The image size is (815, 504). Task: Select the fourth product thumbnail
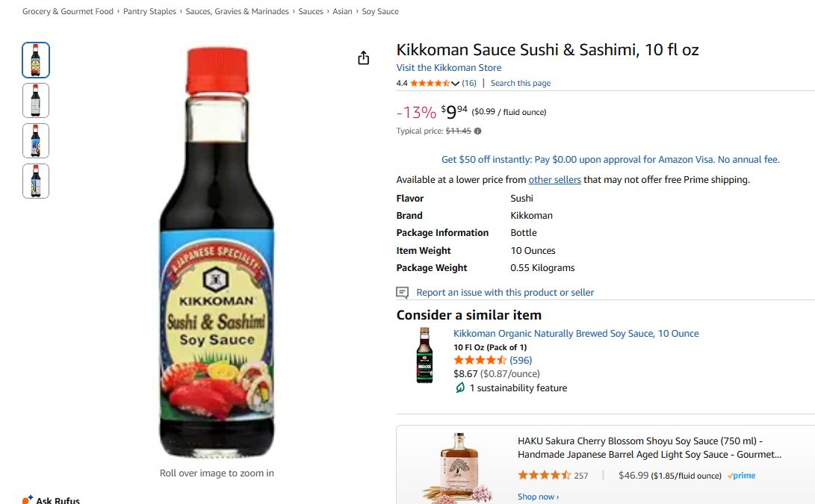(36, 181)
